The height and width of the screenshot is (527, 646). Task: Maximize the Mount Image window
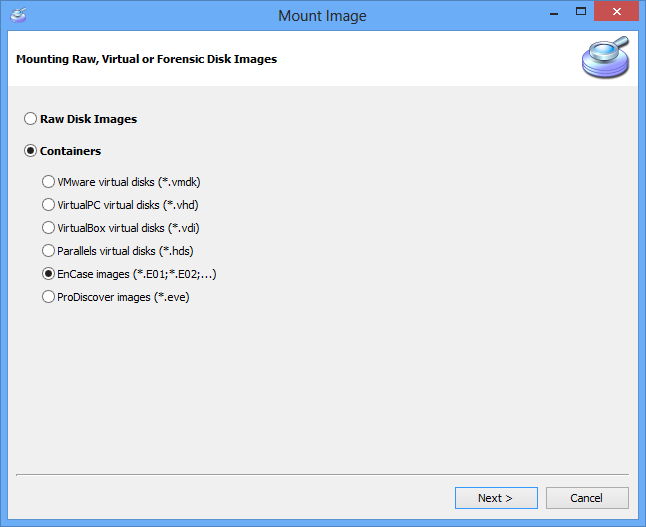coord(581,12)
